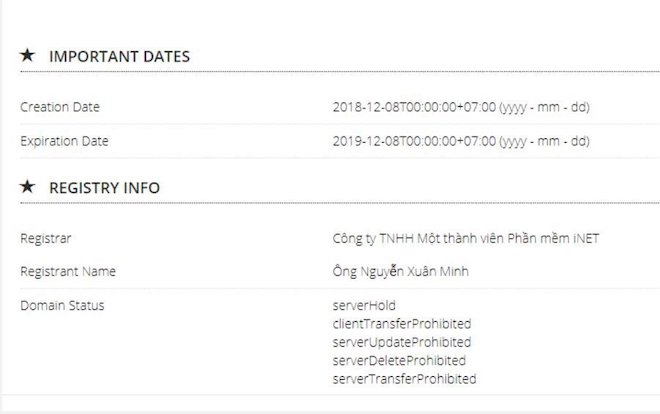Click the Creation Date label
660x414 pixels.
60,107
